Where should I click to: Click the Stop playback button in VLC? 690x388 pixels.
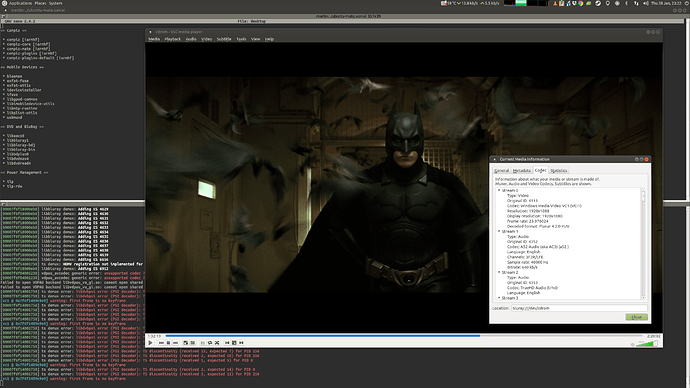(169, 343)
